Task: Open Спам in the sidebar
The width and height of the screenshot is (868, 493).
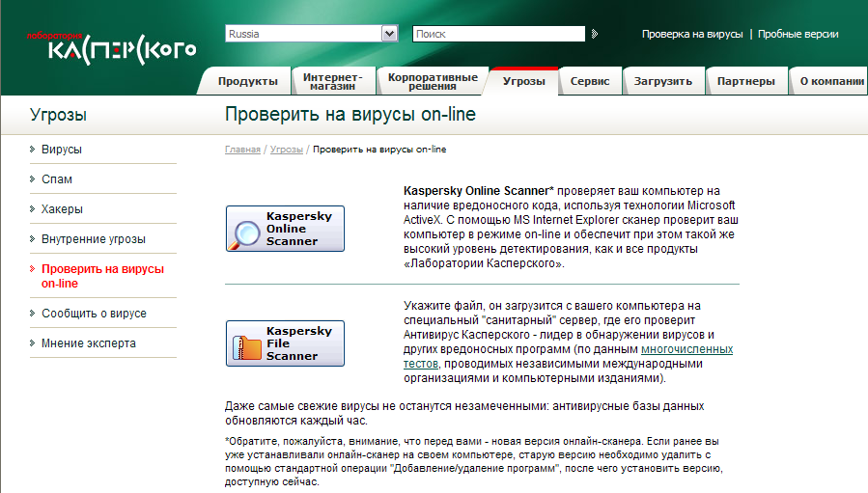Action: pos(57,179)
